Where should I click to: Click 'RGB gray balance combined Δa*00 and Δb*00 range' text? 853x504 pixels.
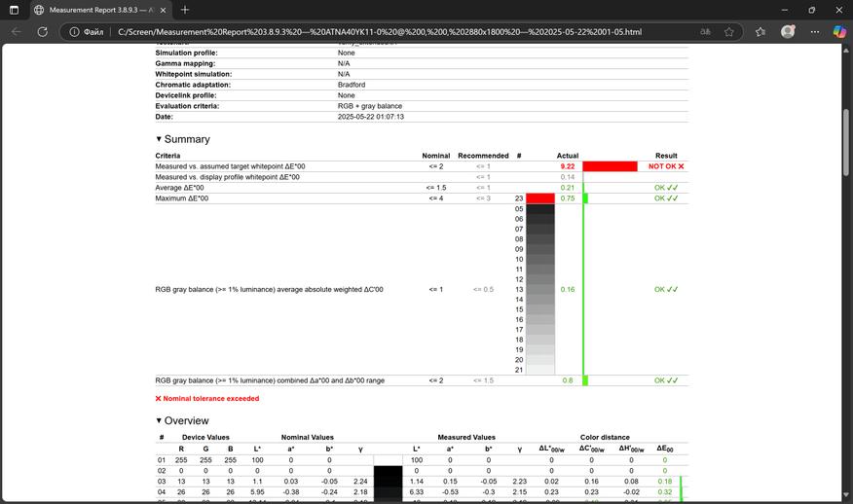tap(270, 380)
